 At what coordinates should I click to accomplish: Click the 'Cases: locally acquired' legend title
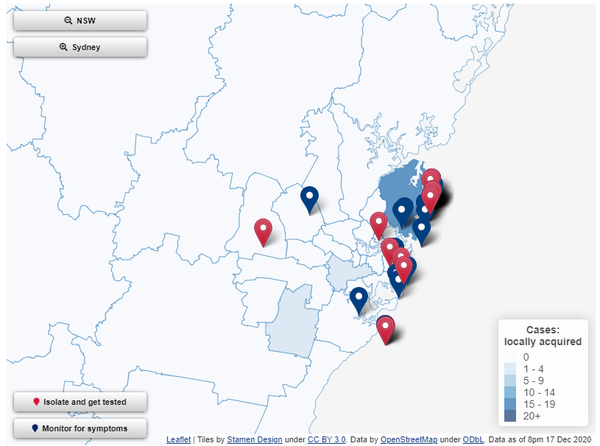[x=543, y=335]
